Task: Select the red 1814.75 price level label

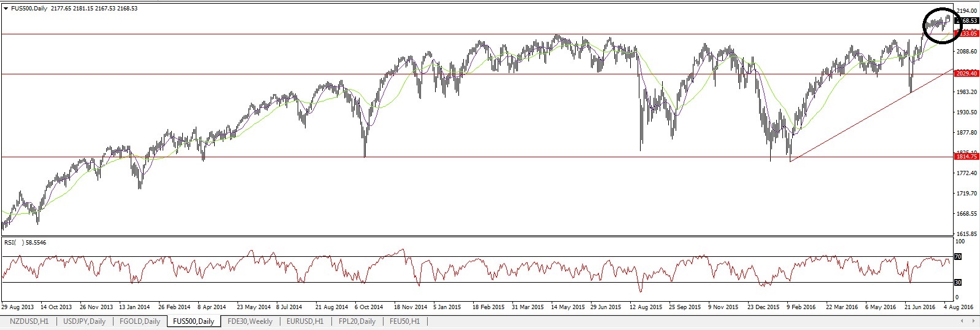Action: click(966, 157)
